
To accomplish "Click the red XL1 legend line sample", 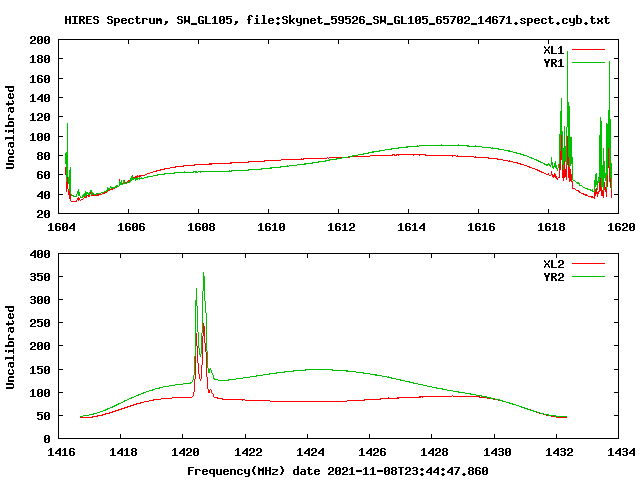I will pyautogui.click(x=588, y=50).
